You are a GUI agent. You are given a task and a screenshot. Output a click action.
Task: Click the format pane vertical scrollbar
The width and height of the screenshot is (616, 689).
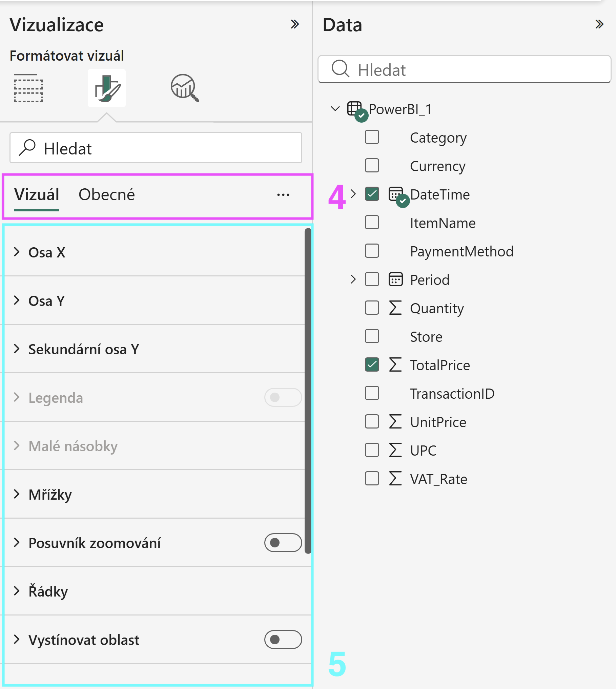tap(308, 391)
